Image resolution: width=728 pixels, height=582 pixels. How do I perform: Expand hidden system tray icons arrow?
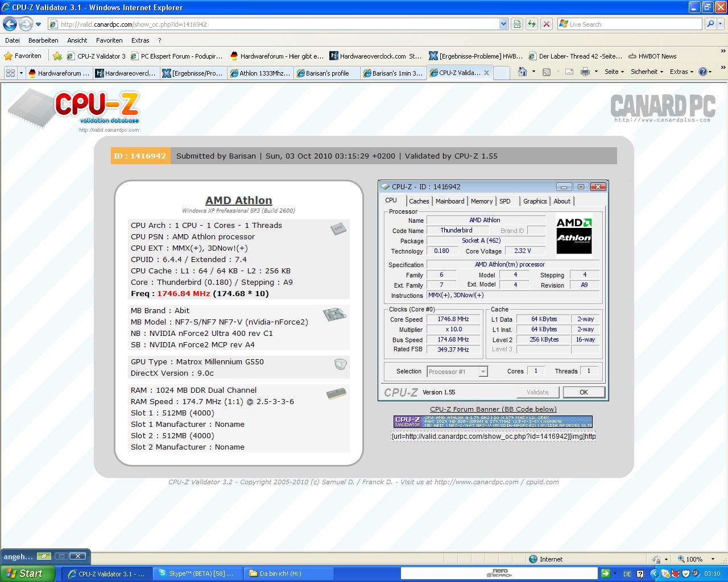654,574
